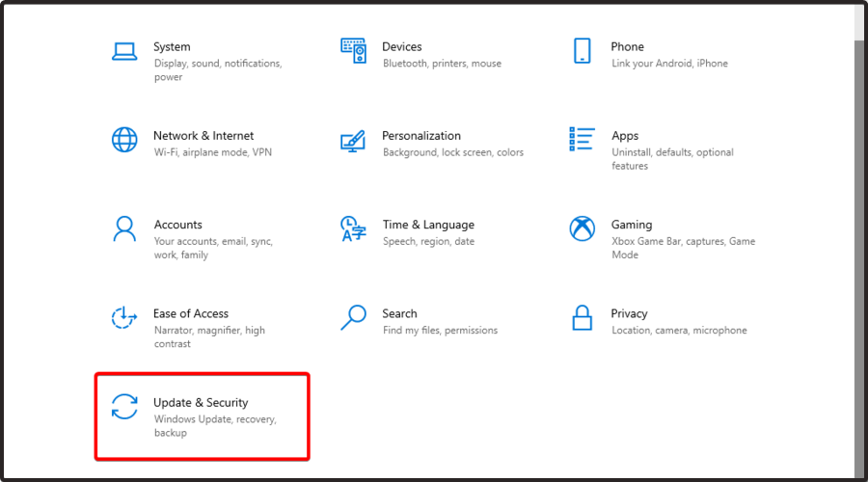Viewport: 868px width, 482px height.
Task: Select the Accounts person icon
Action: (124, 228)
